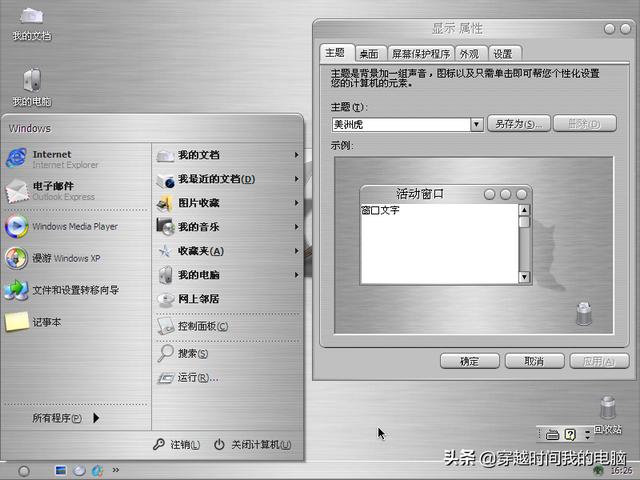Click the 注销 log off button
Viewport: 640px width, 480px height.
[x=176, y=444]
